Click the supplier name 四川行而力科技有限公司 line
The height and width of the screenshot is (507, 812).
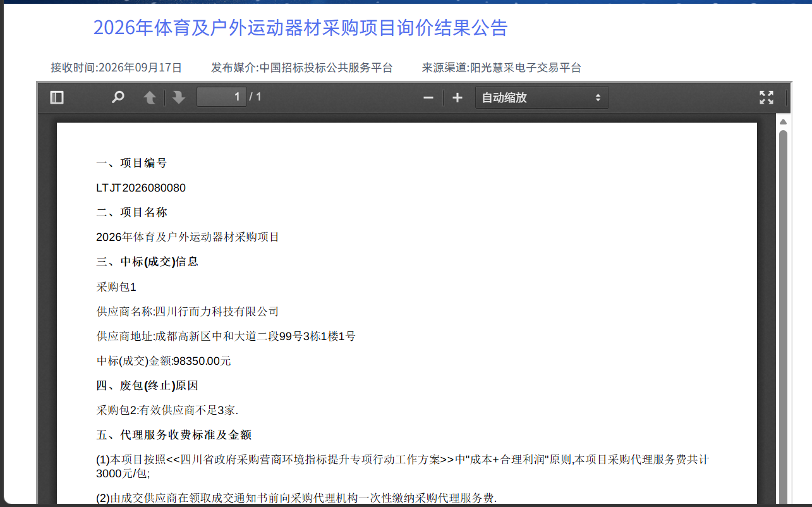tap(188, 312)
